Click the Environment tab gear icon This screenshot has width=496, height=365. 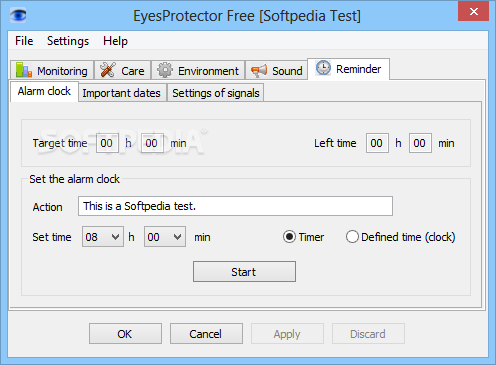pos(165,70)
